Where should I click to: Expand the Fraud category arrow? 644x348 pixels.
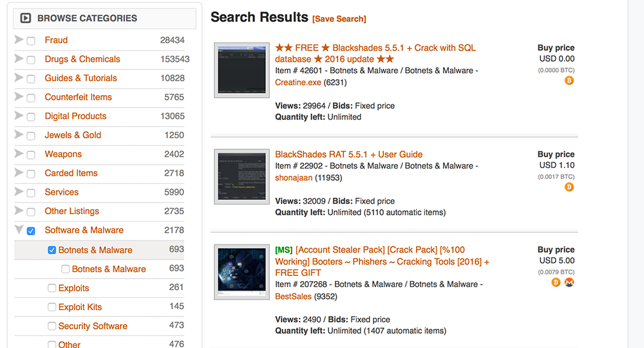(19, 39)
